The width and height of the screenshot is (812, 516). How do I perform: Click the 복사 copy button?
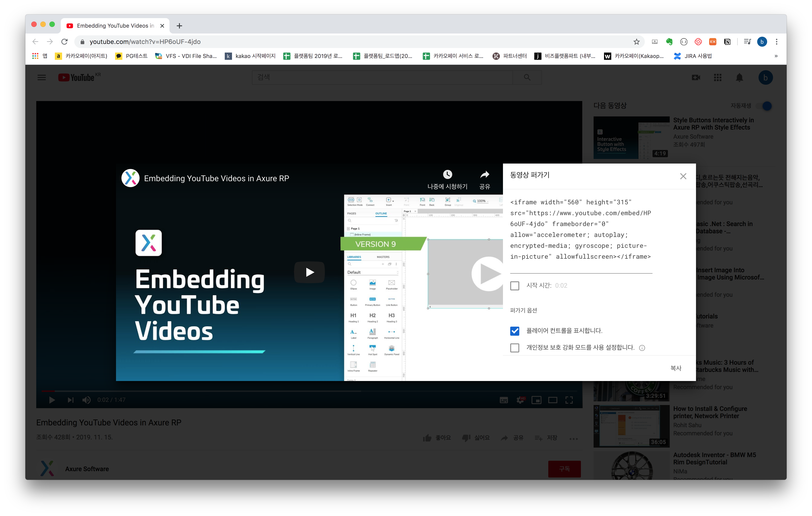tap(676, 368)
